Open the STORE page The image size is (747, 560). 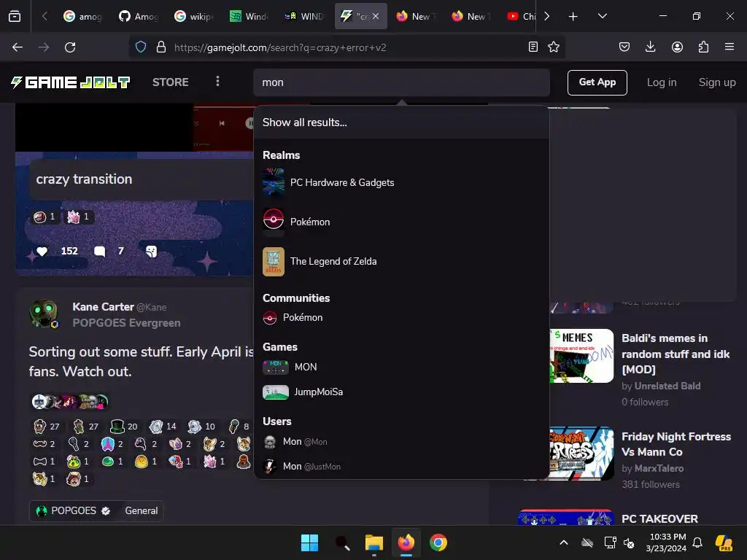[x=170, y=82]
